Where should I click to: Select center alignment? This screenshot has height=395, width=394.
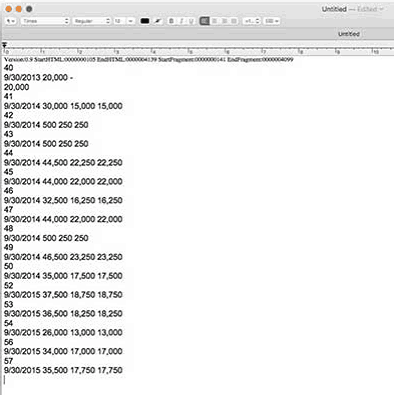click(x=214, y=21)
